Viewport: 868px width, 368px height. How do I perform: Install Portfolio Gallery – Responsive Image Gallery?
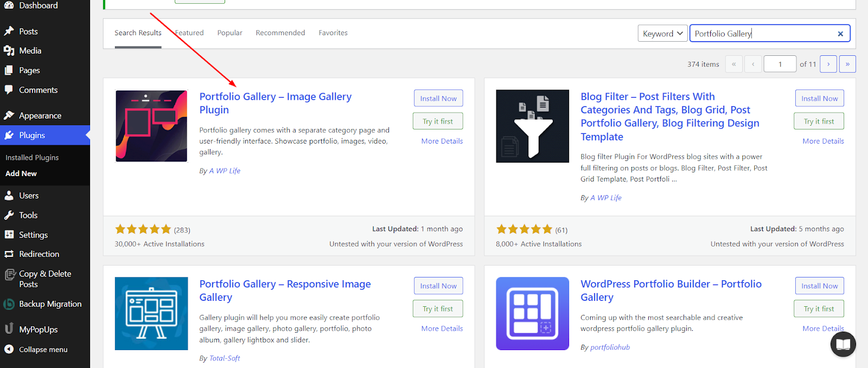click(438, 286)
